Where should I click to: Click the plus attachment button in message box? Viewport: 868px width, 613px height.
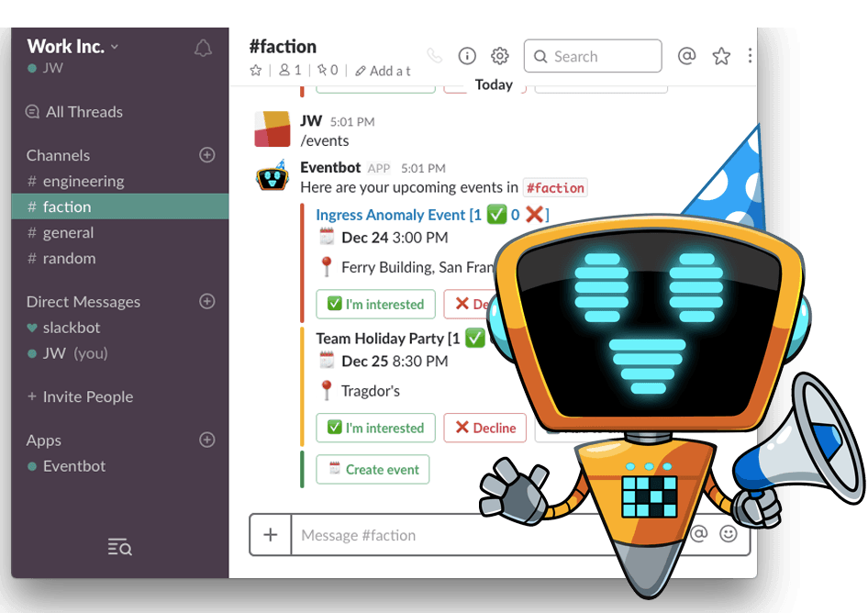pos(270,535)
